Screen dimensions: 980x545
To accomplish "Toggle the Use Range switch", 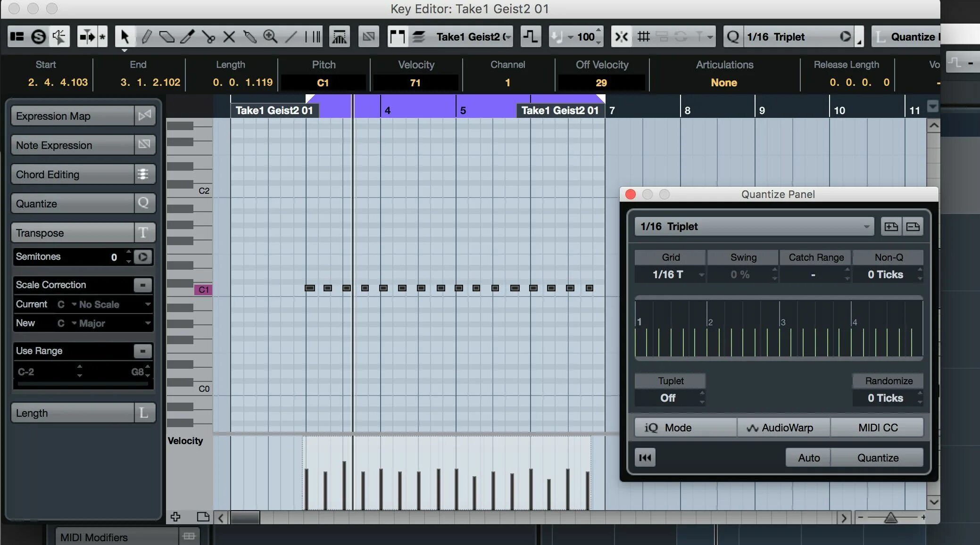I will [143, 351].
